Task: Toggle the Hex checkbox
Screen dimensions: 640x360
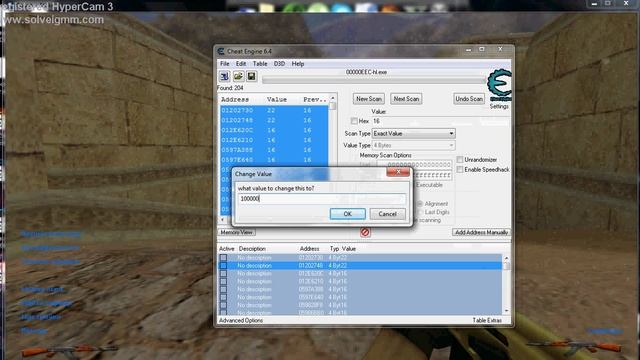Action: coord(354,121)
